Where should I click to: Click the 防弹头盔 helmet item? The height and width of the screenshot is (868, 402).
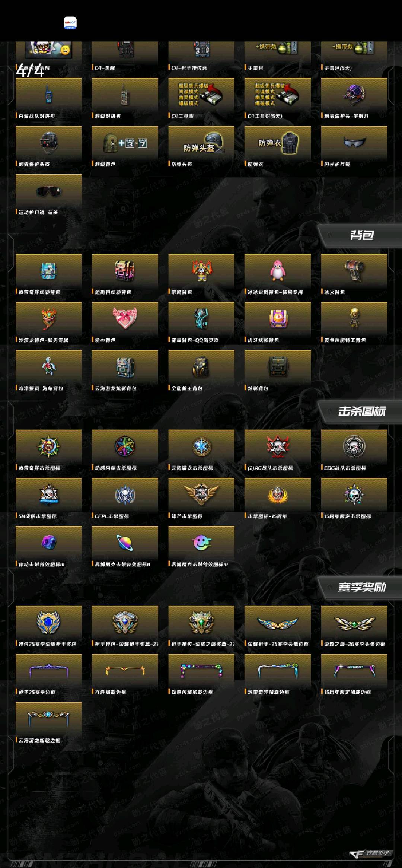[201, 147]
